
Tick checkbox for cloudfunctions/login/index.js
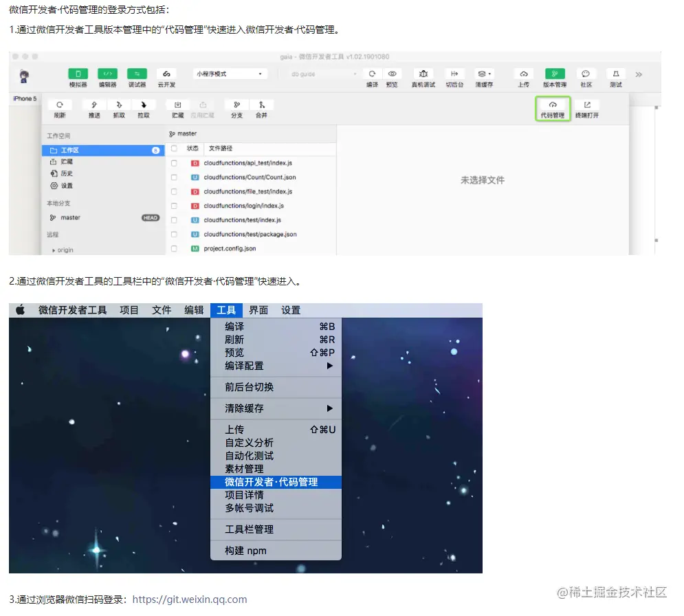click(174, 206)
